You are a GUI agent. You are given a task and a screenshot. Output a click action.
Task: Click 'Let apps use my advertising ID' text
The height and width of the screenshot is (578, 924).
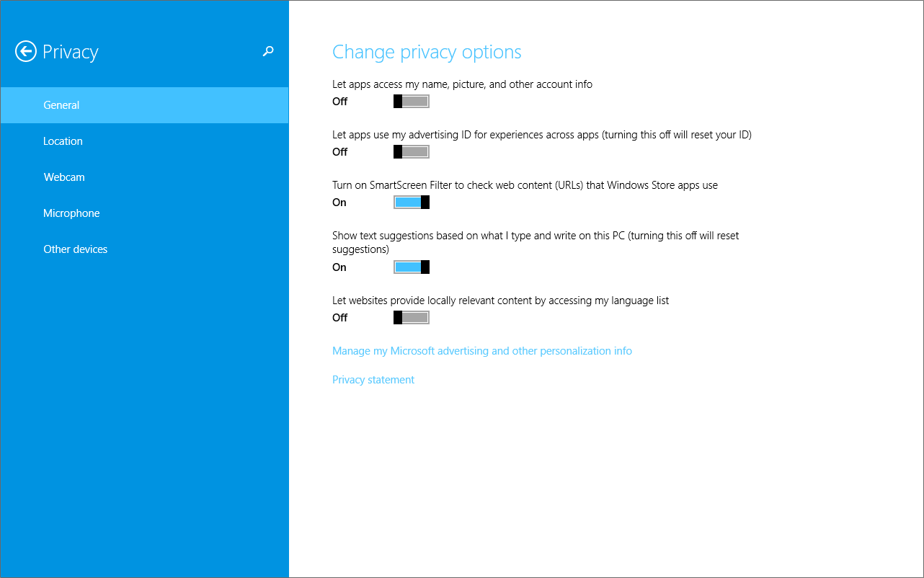click(542, 135)
